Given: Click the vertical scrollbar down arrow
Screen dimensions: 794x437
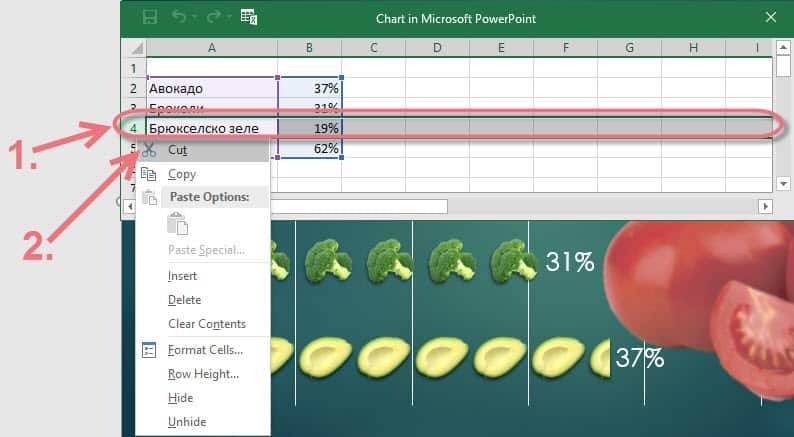Looking at the screenshot, I should click(x=783, y=183).
